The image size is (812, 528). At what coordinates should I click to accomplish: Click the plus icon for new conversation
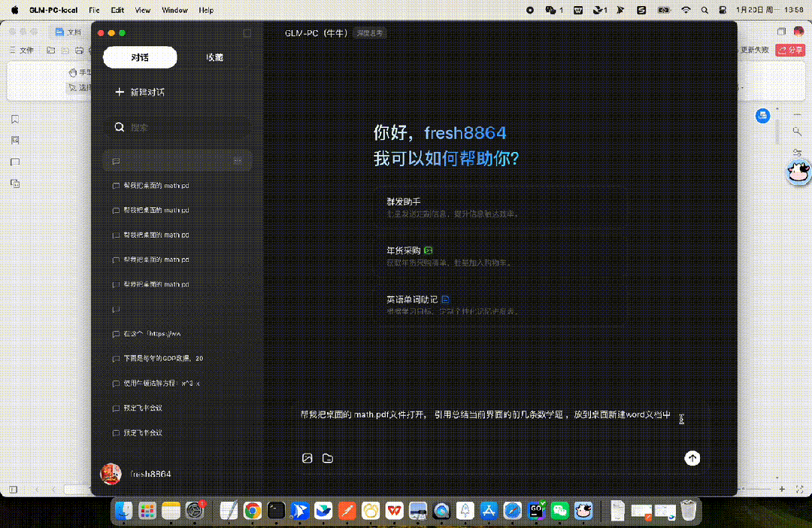pos(119,92)
